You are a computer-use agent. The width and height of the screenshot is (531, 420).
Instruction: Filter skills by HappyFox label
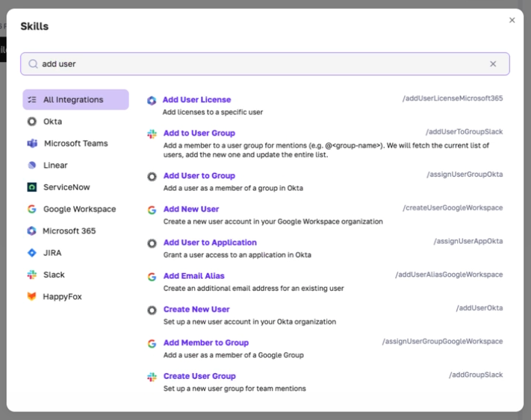point(62,297)
